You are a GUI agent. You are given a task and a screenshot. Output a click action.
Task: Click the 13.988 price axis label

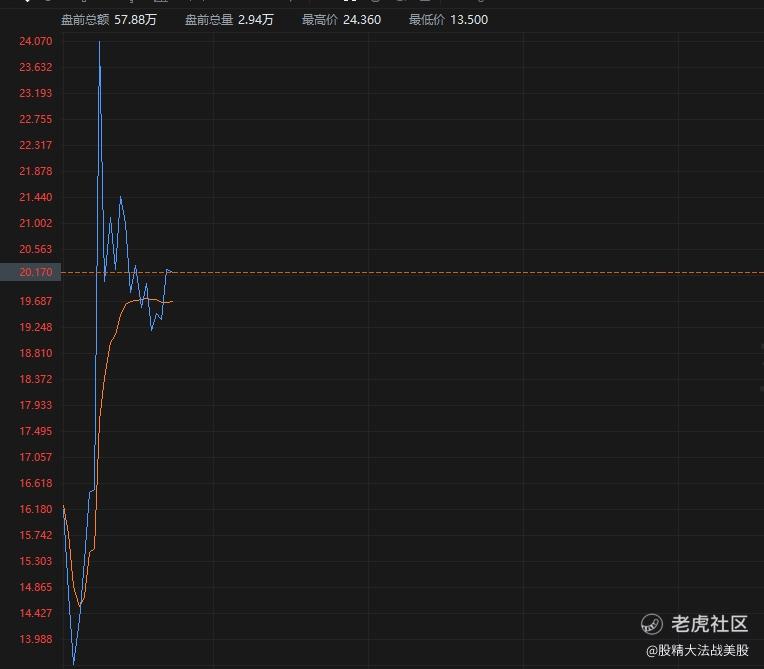36,639
